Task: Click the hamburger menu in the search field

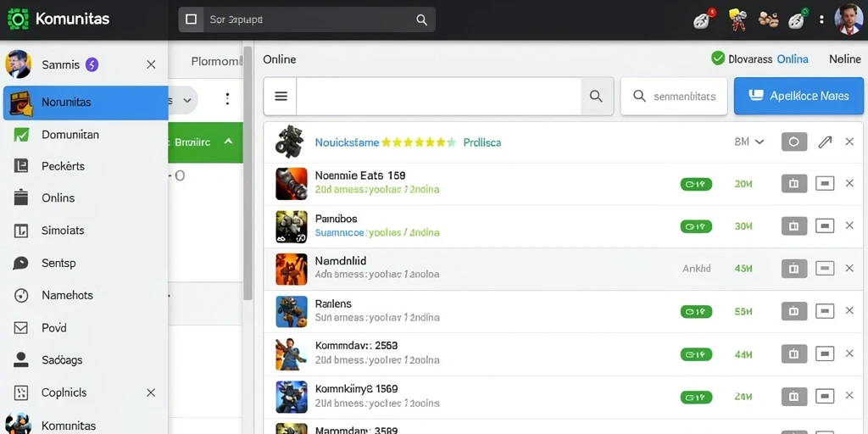Action: point(281,97)
